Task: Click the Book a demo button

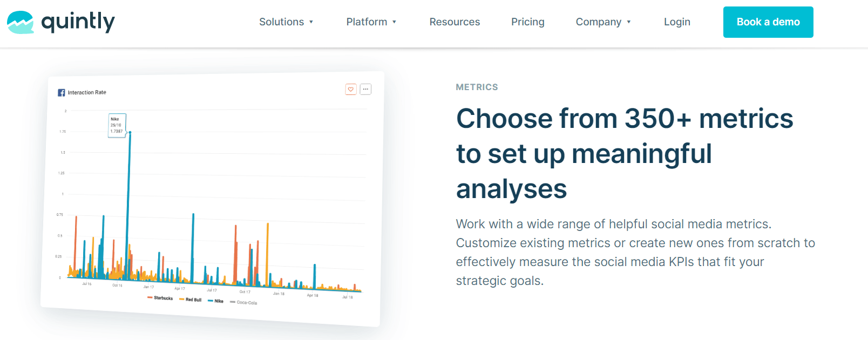Action: click(768, 22)
